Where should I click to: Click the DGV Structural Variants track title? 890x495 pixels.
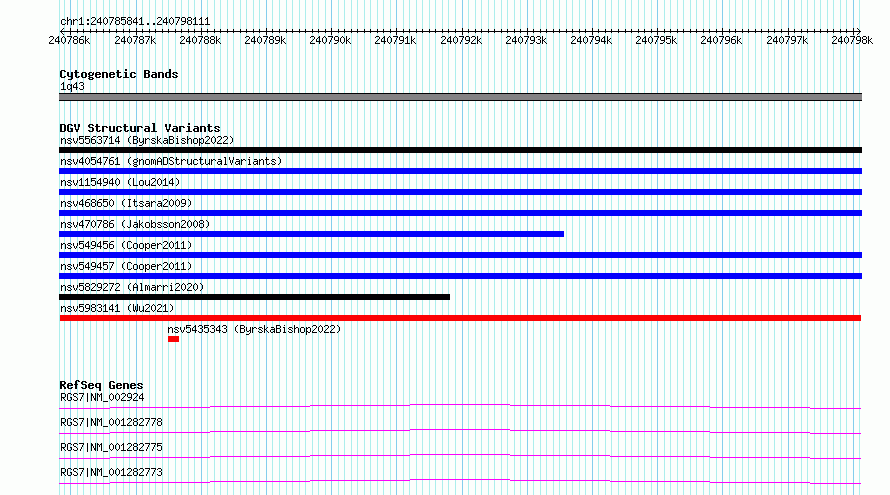point(140,128)
